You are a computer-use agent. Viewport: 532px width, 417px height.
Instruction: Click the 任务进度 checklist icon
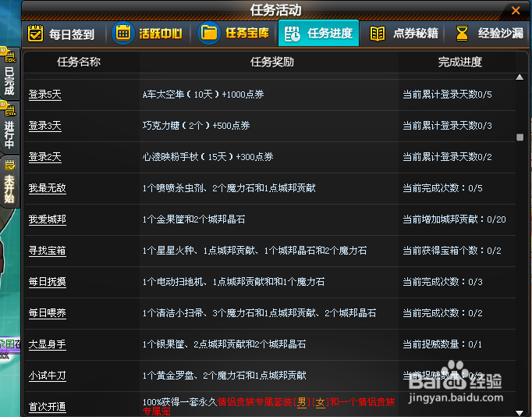(x=292, y=34)
